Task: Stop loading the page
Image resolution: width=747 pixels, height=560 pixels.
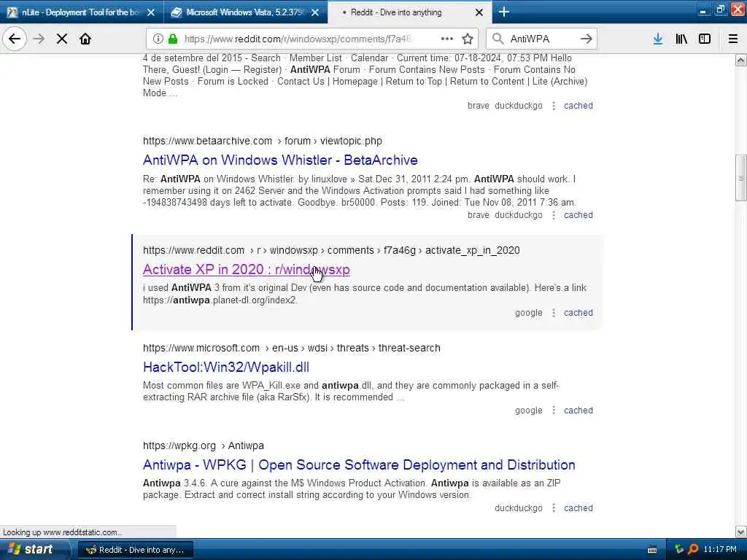Action: pos(62,39)
